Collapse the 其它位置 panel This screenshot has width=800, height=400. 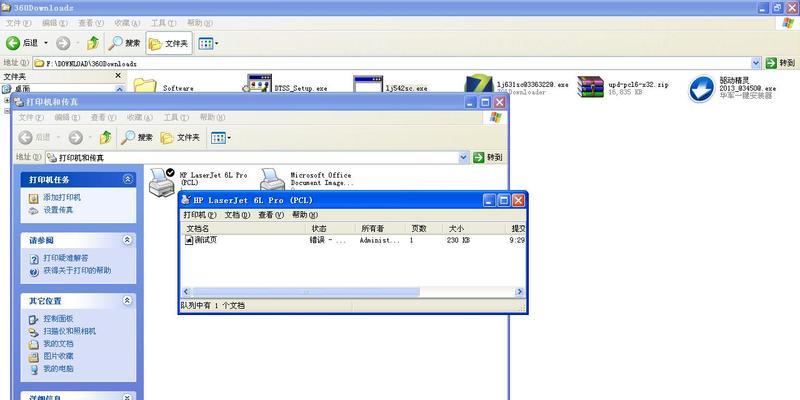(128, 301)
